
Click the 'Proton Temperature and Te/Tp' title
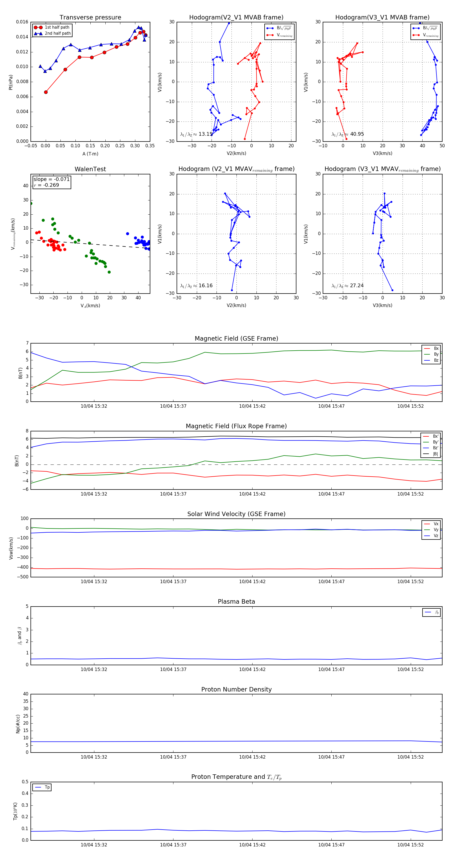[x=236, y=777]
